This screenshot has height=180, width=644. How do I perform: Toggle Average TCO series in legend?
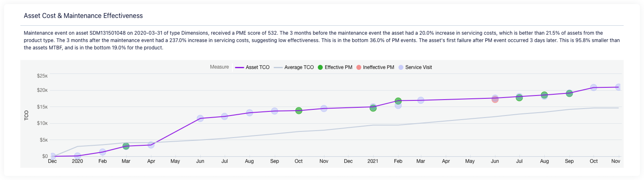[294, 67]
